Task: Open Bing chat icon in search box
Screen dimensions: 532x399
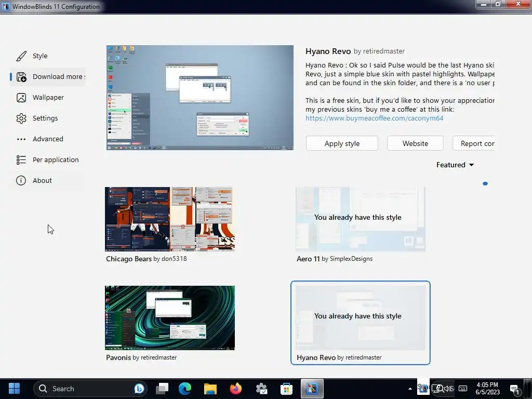Action: pos(139,389)
